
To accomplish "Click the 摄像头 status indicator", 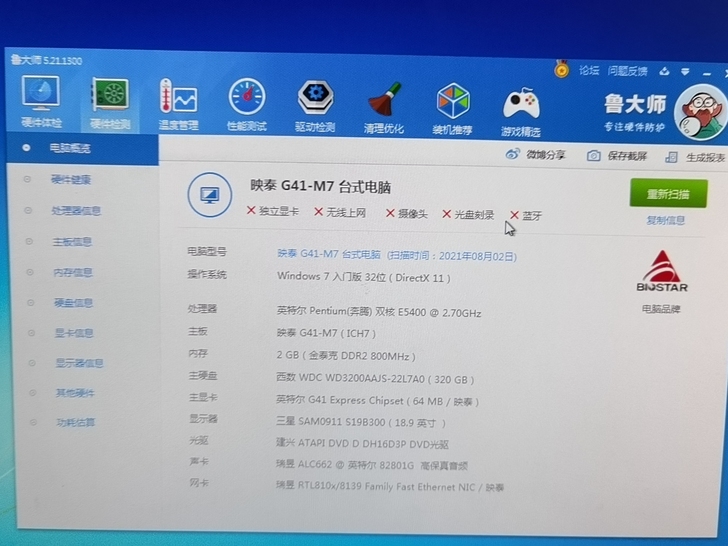I will pyautogui.click(x=406, y=214).
